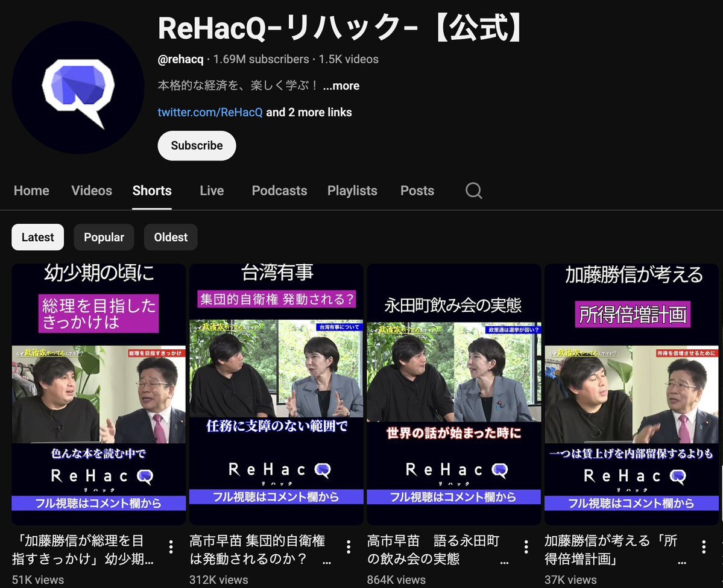
Task: Open the channel search magnifier icon
Action: 474,191
